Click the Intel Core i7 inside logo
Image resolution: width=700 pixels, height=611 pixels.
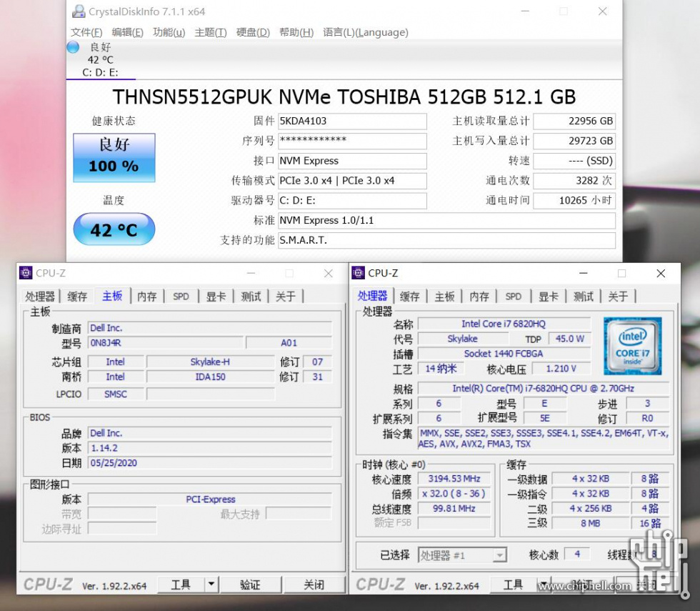click(x=632, y=346)
